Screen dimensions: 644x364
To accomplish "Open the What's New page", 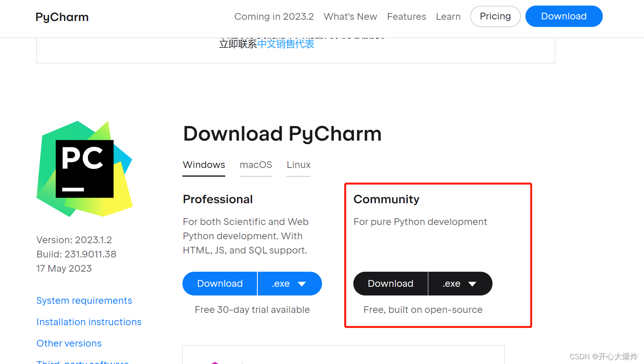I will 350,17.
